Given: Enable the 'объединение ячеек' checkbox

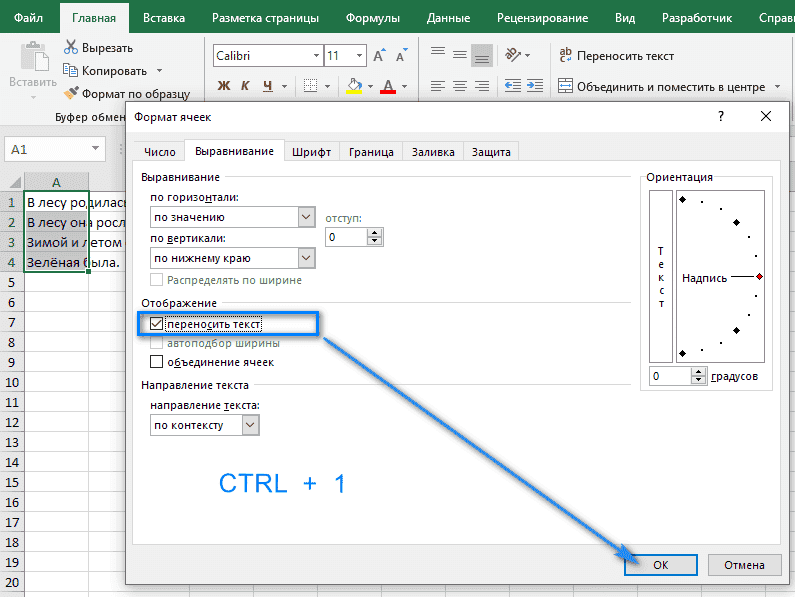Looking at the screenshot, I should point(156,362).
